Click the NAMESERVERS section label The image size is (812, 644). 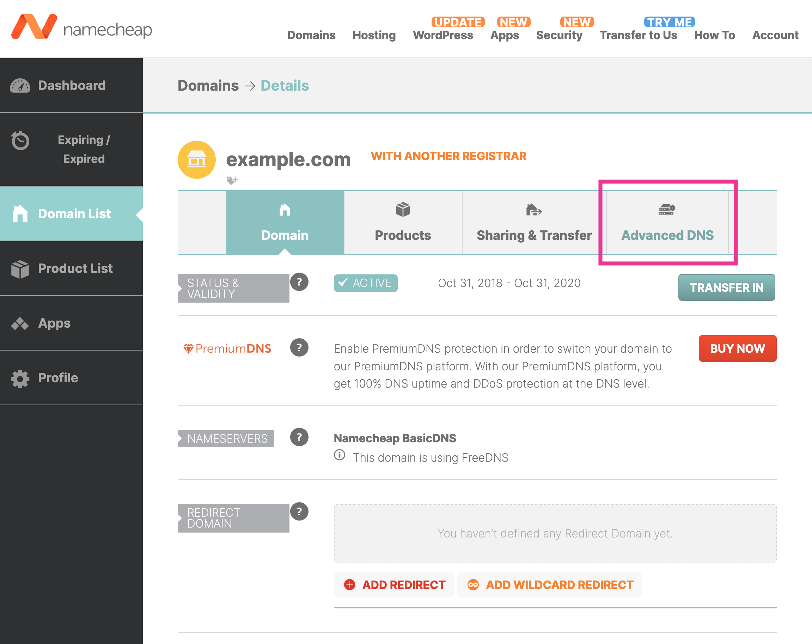[226, 439]
